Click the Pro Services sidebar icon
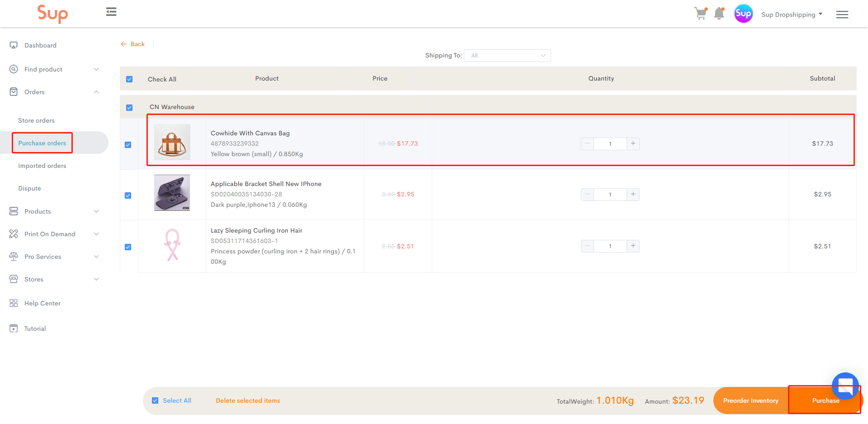The height and width of the screenshot is (424, 868). [x=14, y=257]
